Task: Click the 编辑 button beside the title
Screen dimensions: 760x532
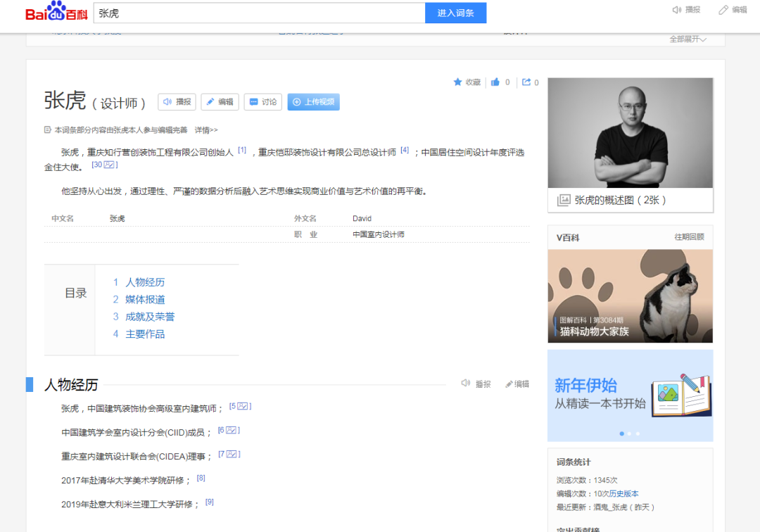Action: [220, 102]
